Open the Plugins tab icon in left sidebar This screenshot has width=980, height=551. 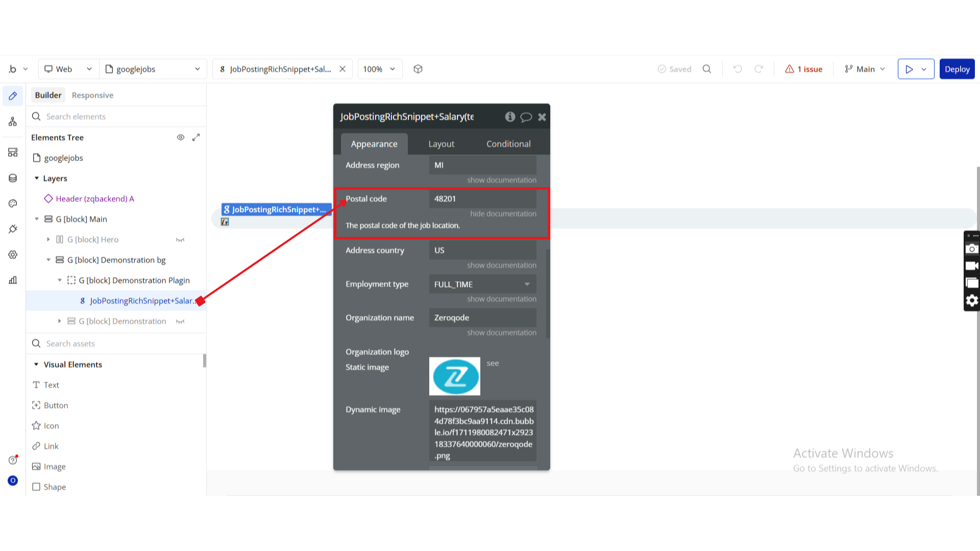coord(13,229)
